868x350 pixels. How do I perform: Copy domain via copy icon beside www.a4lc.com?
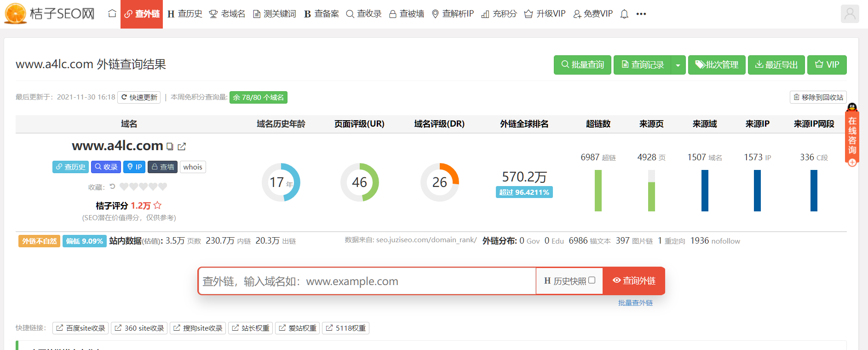point(170,146)
